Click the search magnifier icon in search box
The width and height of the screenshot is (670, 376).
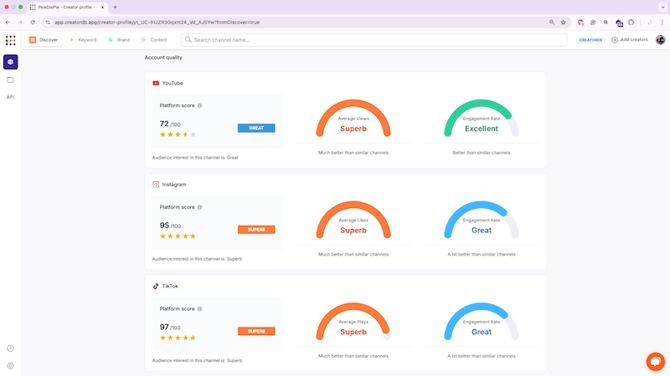pyautogui.click(x=188, y=40)
